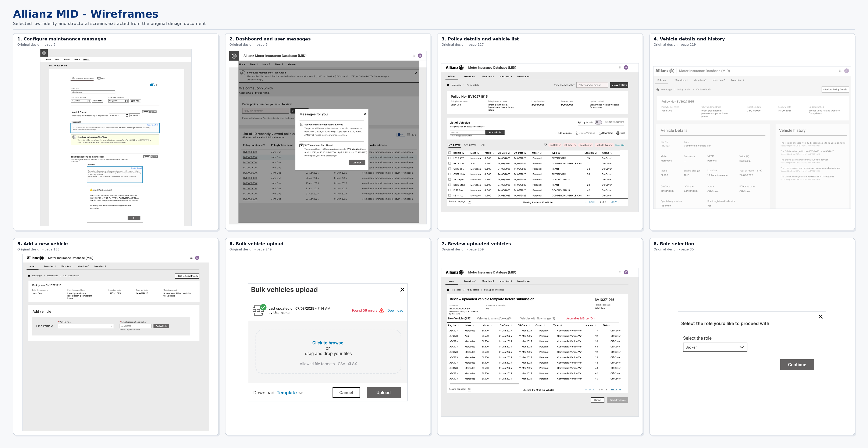This screenshot has height=448, width=868.
Task: Close the Bulk vehicles upload dialog
Action: pyautogui.click(x=402, y=290)
